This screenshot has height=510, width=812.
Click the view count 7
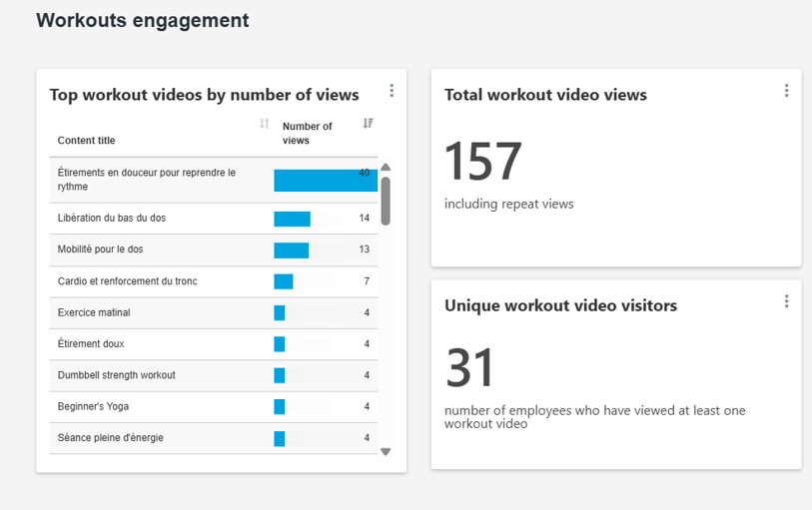(367, 281)
